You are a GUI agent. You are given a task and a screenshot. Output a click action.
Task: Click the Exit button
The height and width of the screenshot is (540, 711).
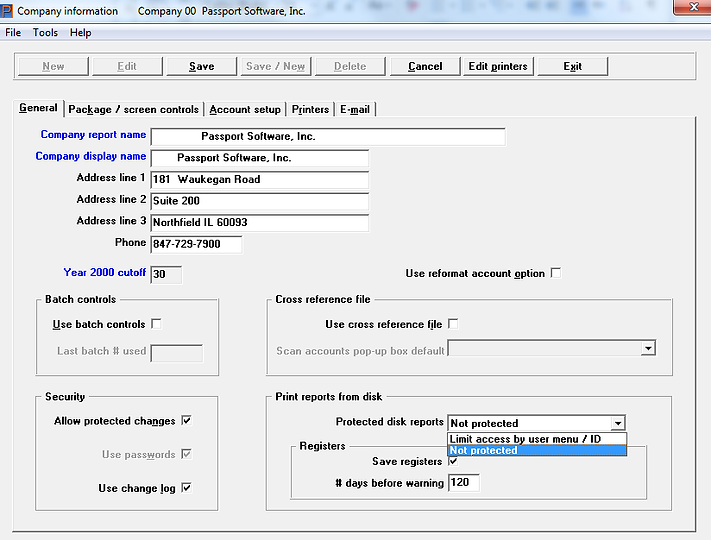(x=572, y=66)
